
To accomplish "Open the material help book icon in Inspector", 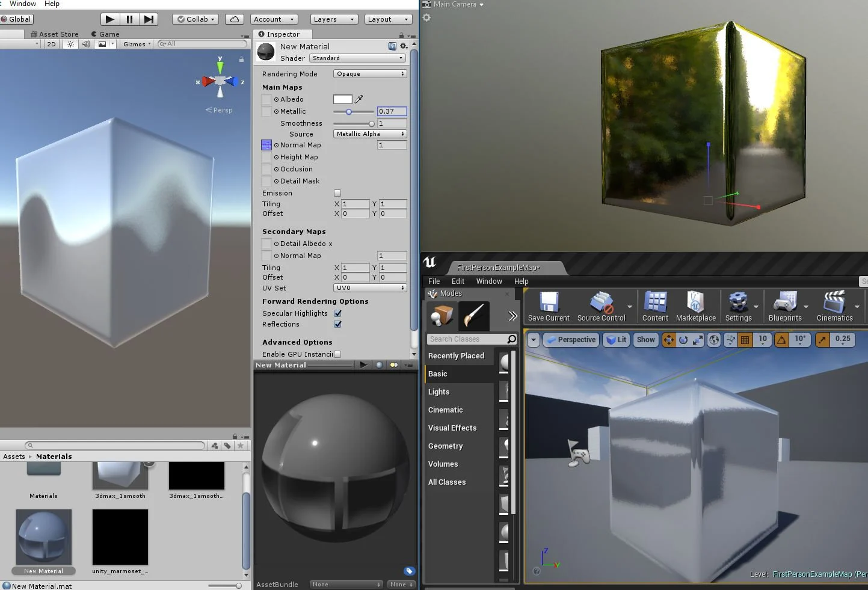I will point(392,46).
